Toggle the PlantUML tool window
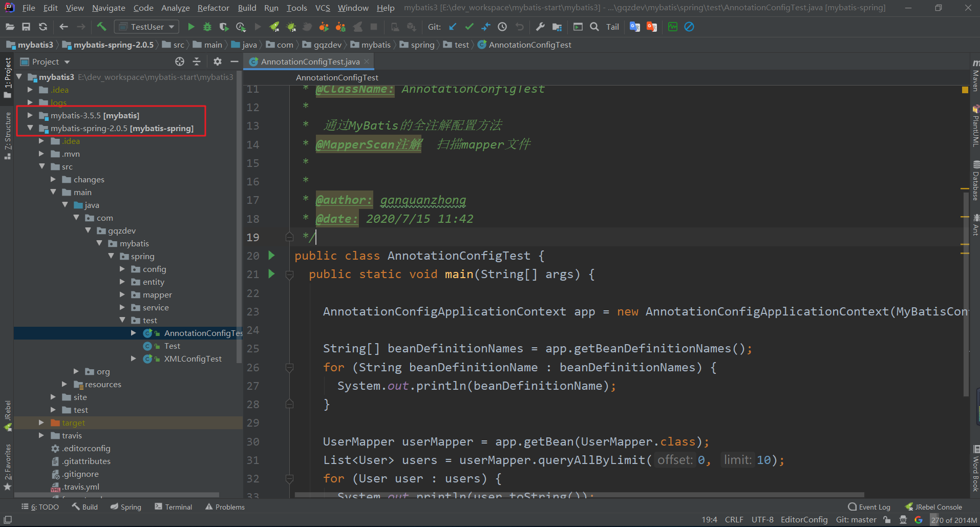 [975, 127]
